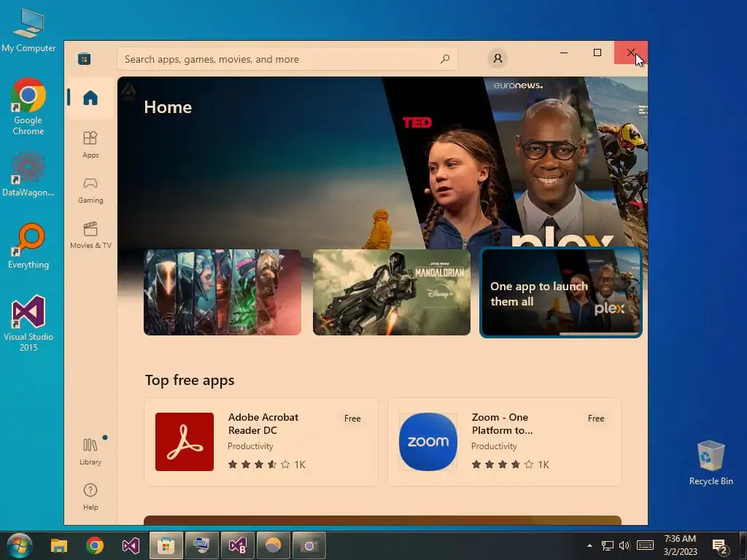Show hidden system tray icons
Image resolution: width=747 pixels, height=560 pixels.
(589, 545)
